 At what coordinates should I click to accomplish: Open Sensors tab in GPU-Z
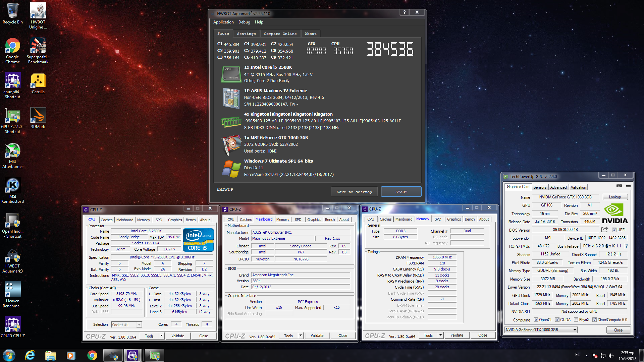pyautogui.click(x=540, y=187)
